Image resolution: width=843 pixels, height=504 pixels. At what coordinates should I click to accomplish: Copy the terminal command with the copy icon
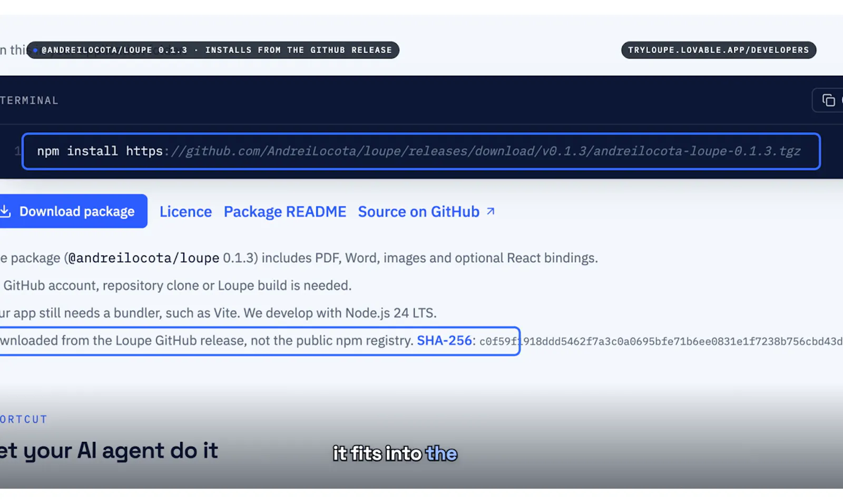tap(828, 100)
